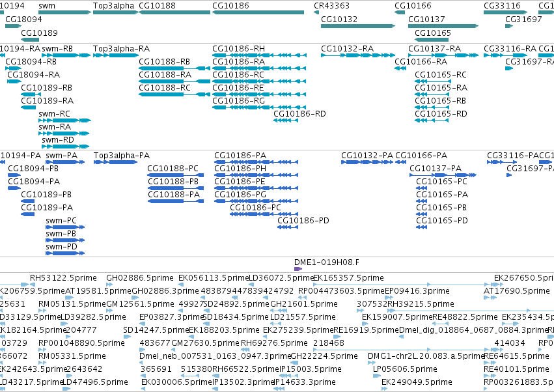
Task: Select protein CG10132-PA
Action: pos(367,162)
